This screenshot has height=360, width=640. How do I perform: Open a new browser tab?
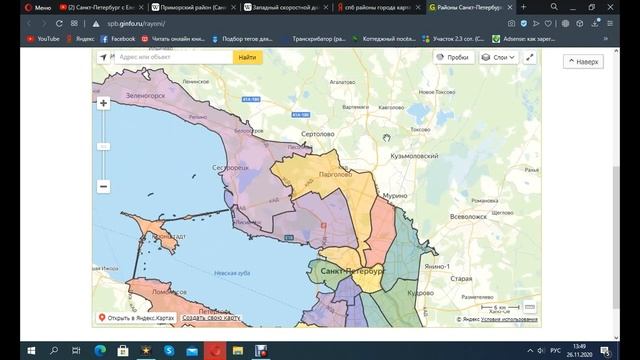coord(524,7)
